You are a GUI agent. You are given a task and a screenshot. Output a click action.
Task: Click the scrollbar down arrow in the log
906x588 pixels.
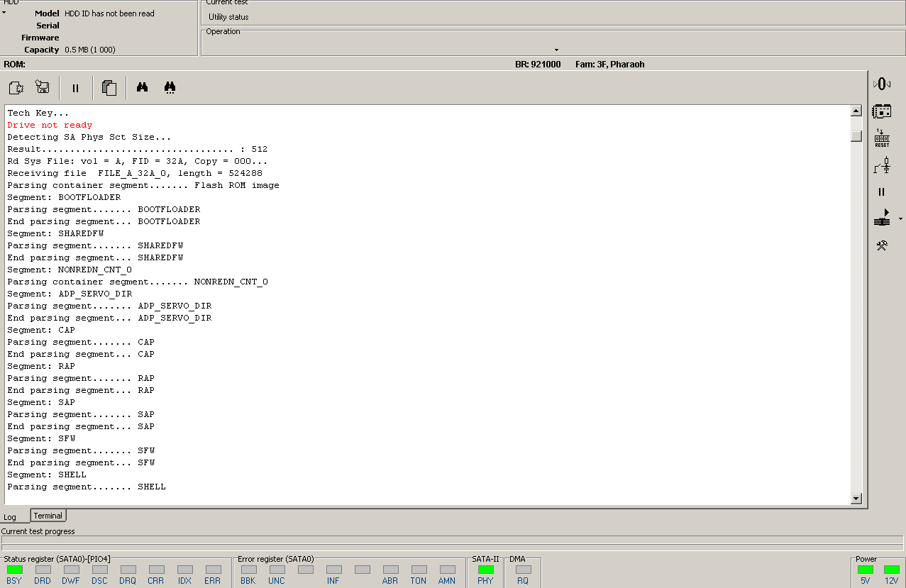[x=856, y=499]
